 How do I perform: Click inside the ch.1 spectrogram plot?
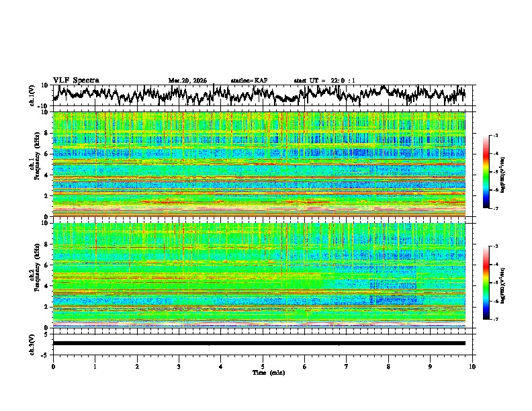click(x=259, y=164)
